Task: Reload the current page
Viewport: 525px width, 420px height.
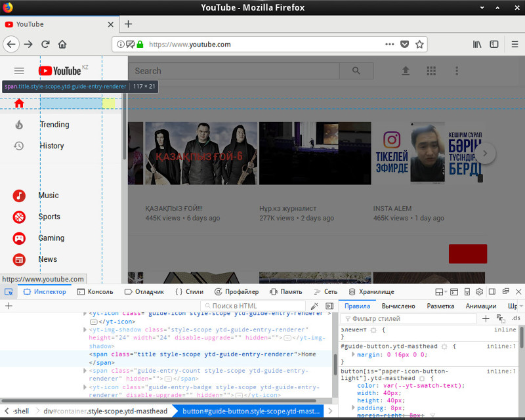Action: click(45, 45)
